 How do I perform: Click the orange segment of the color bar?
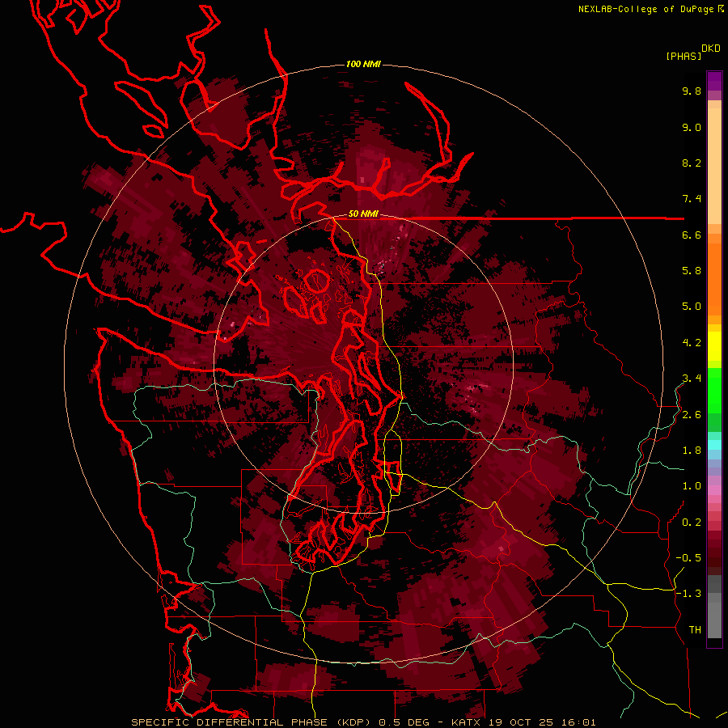(x=714, y=278)
